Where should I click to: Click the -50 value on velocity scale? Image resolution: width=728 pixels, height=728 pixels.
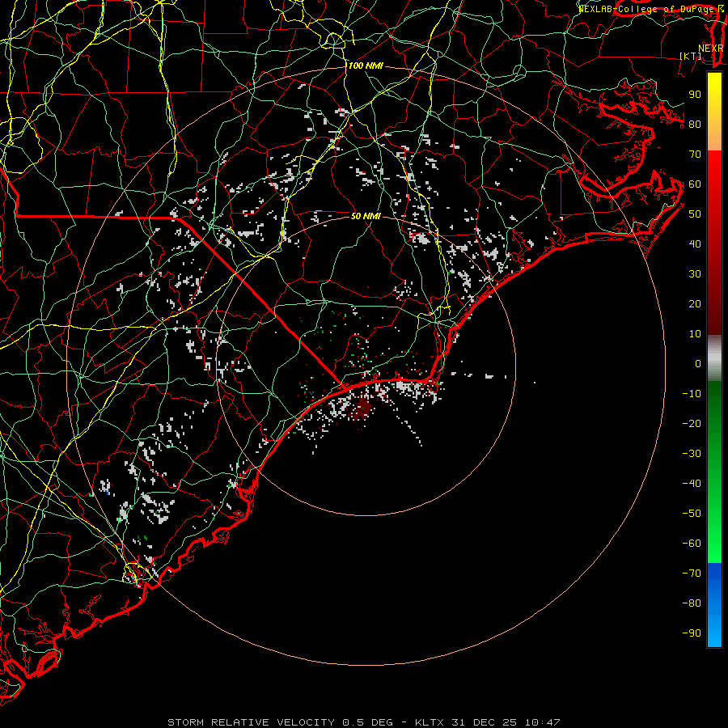pos(692,514)
